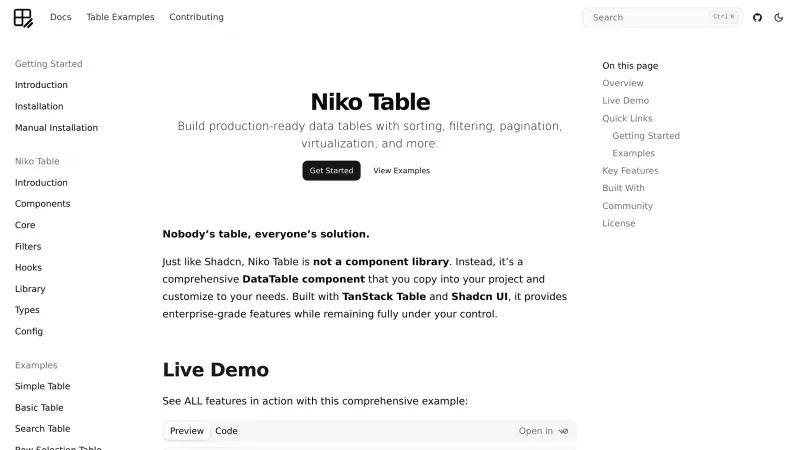
Task: Open Search Table example link
Action: (x=42, y=429)
